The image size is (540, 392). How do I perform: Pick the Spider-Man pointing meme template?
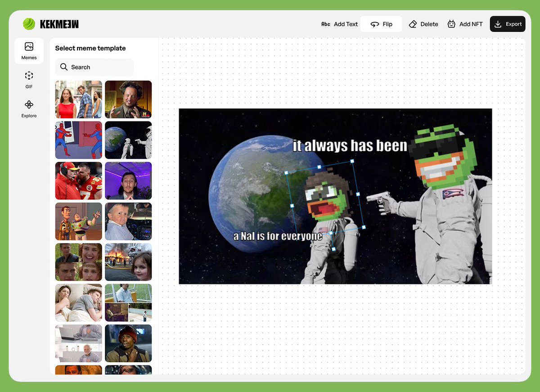(x=78, y=140)
